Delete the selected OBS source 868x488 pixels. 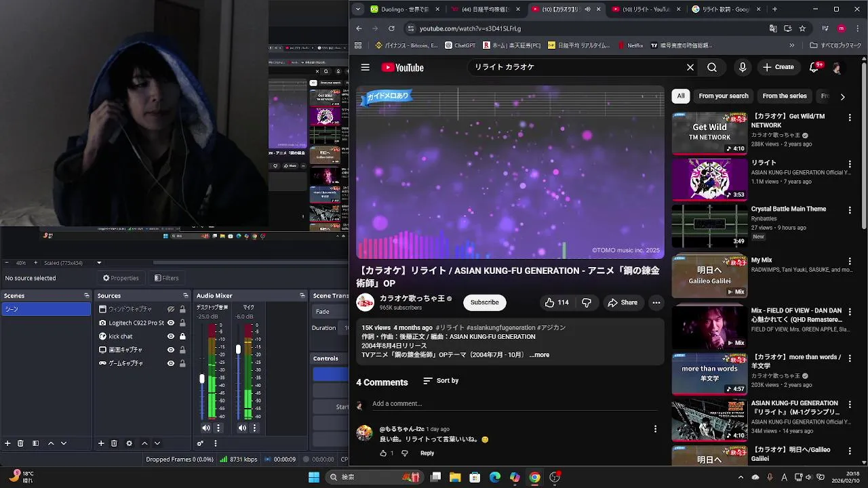114,443
